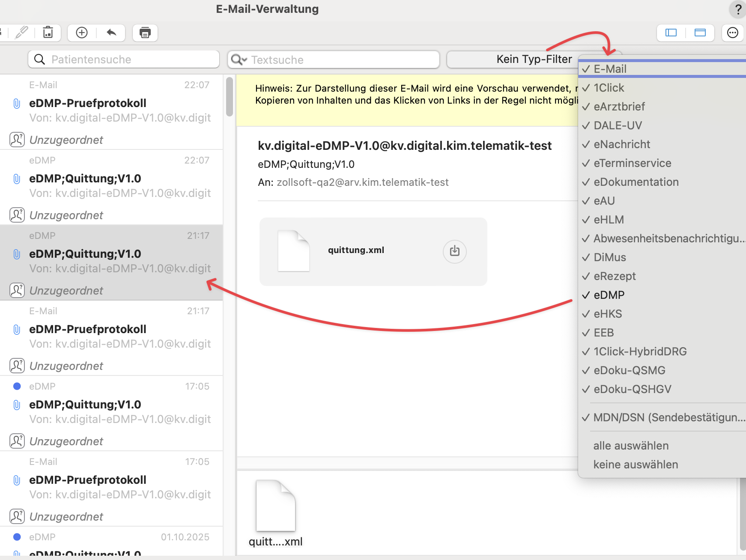This screenshot has height=560, width=746.
Task: Select the pen/edit tool in the toolbar
Action: pyautogui.click(x=21, y=33)
